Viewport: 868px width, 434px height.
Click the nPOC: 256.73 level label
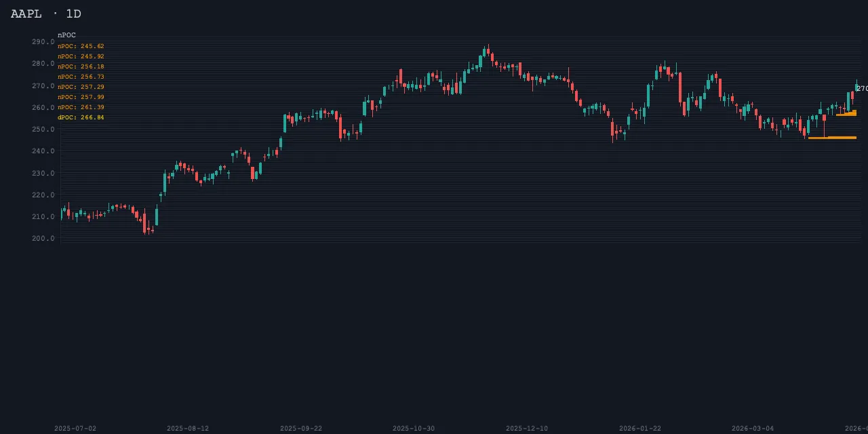click(81, 77)
